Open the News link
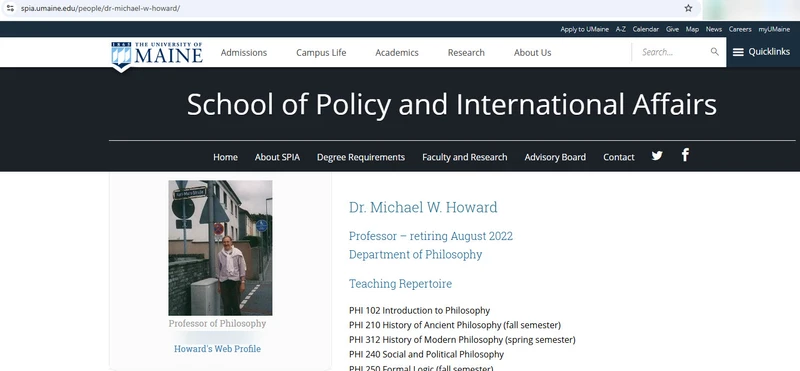Viewport: 800px width, 371px height. point(713,29)
